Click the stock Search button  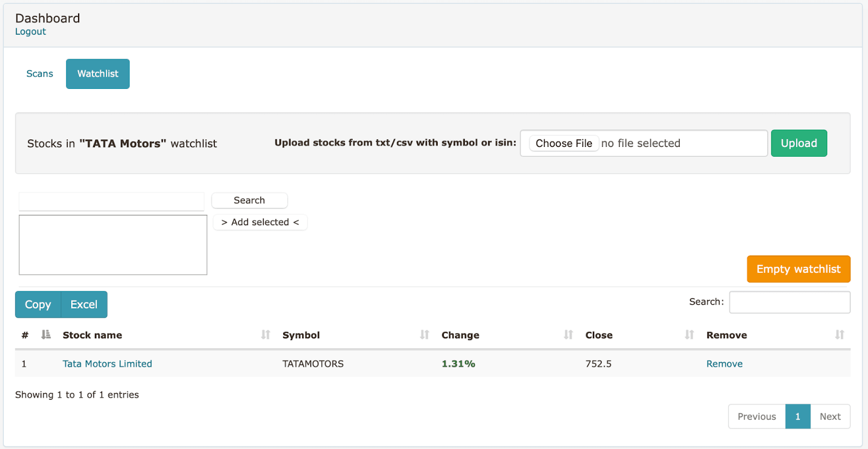pos(249,200)
